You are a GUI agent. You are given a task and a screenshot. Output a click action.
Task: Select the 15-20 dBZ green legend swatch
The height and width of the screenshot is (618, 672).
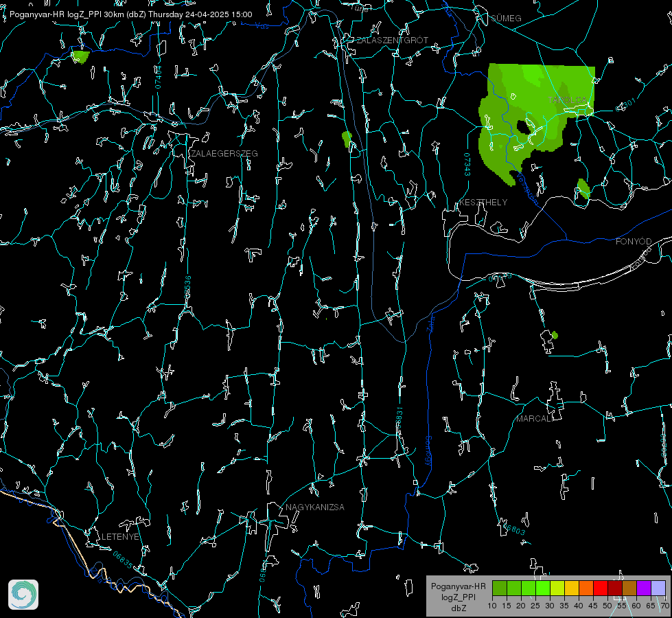(x=514, y=588)
